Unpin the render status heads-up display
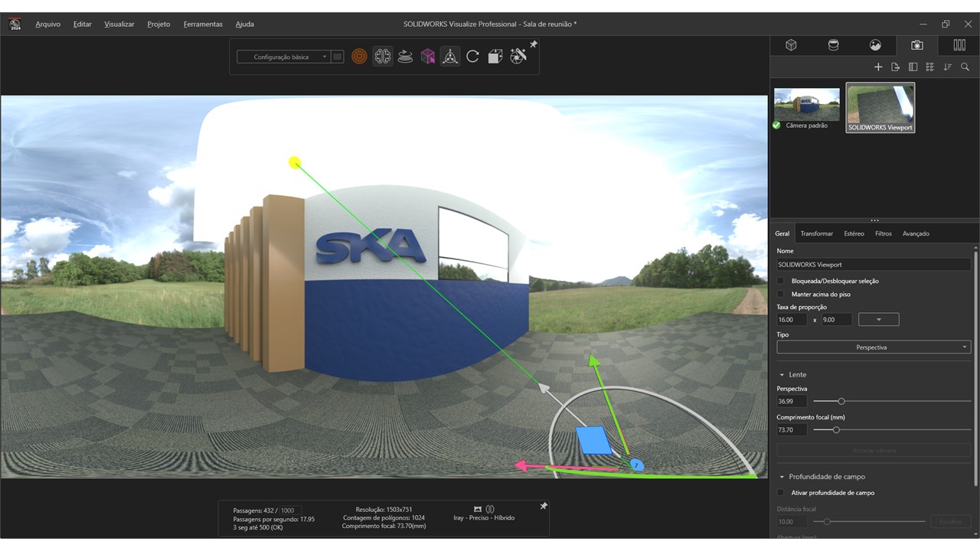This screenshot has height=551, width=980. pos(544,506)
